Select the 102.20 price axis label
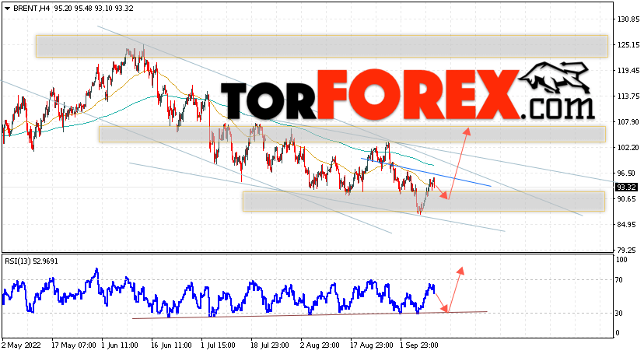644x354 pixels. (x=628, y=147)
